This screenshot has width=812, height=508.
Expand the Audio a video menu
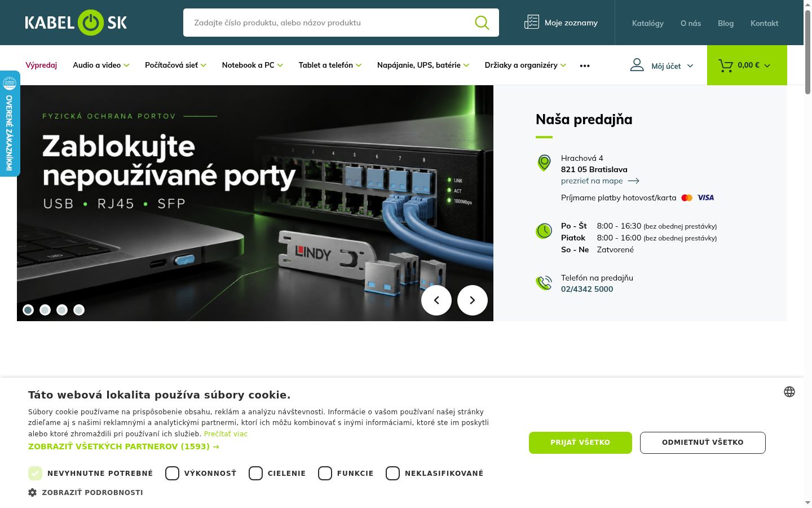coord(101,65)
